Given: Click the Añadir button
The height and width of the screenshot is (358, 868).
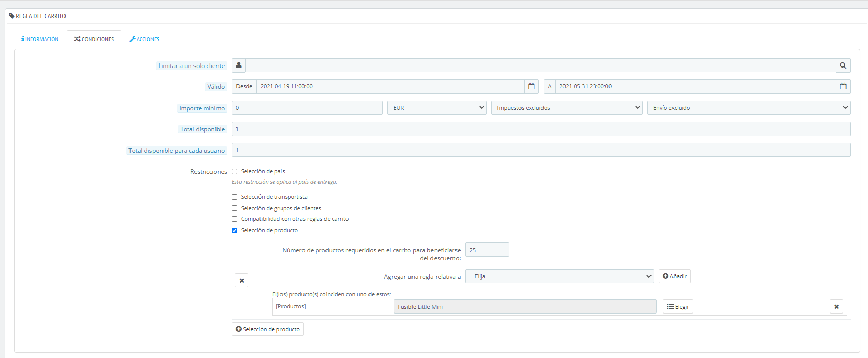Looking at the screenshot, I should point(675,276).
